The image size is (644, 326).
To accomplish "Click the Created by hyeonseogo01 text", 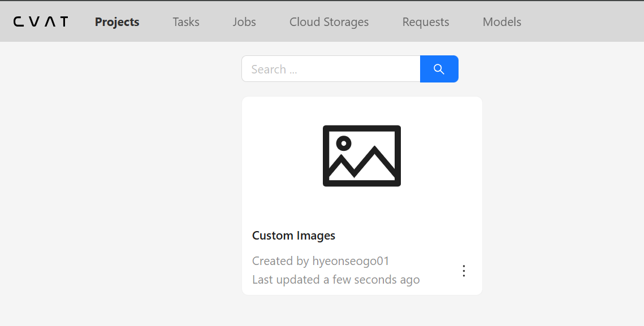I will (x=321, y=261).
